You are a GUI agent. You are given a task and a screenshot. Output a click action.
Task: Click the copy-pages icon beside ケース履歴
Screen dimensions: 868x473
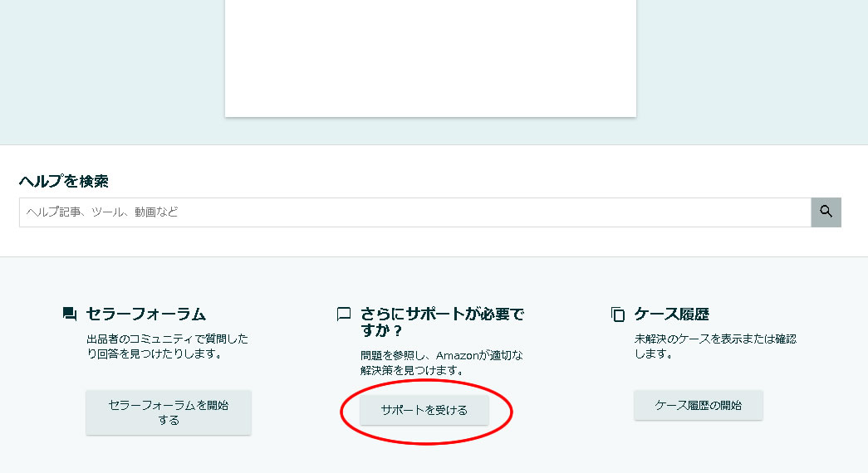point(618,315)
